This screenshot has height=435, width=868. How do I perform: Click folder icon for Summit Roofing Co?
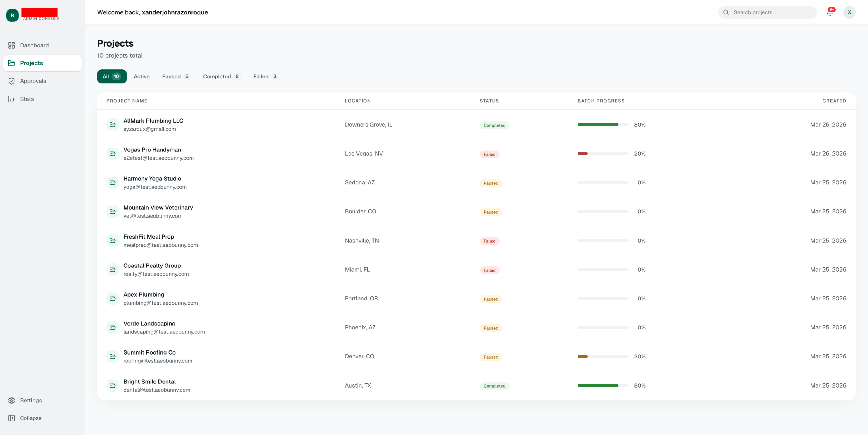click(113, 357)
